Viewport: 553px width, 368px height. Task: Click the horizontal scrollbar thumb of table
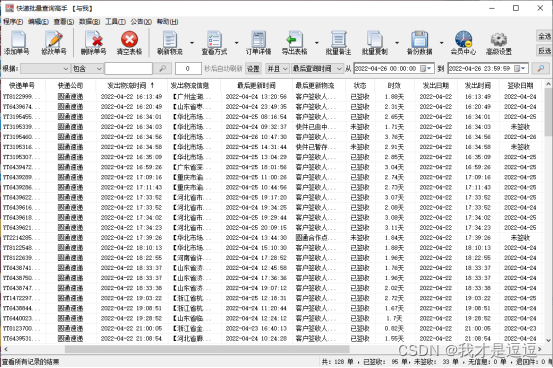[207, 349]
